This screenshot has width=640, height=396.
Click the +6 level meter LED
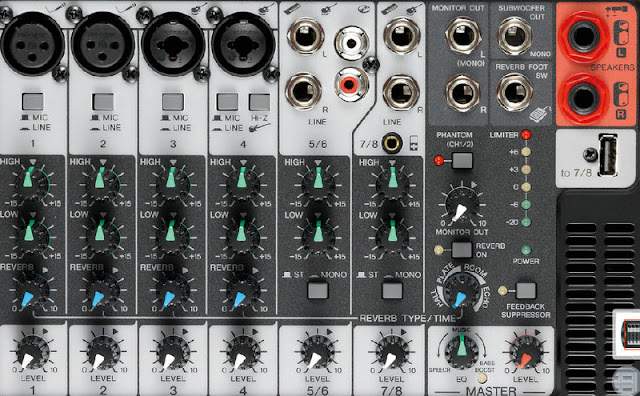tap(527, 152)
